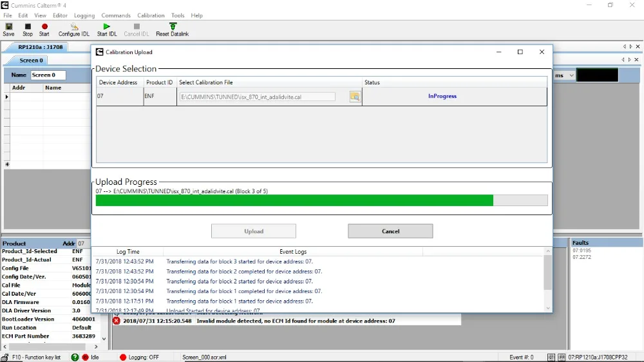Click the Event Logs column header
Screen dimensions: 644x362
[x=293, y=251]
